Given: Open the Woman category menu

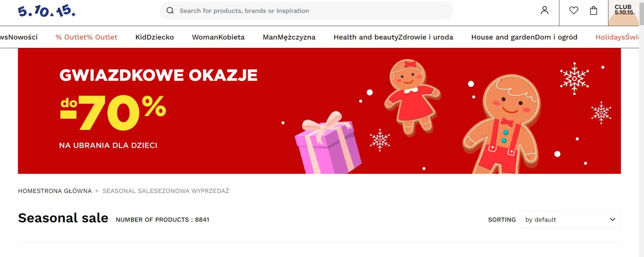Looking at the screenshot, I should pos(218,37).
